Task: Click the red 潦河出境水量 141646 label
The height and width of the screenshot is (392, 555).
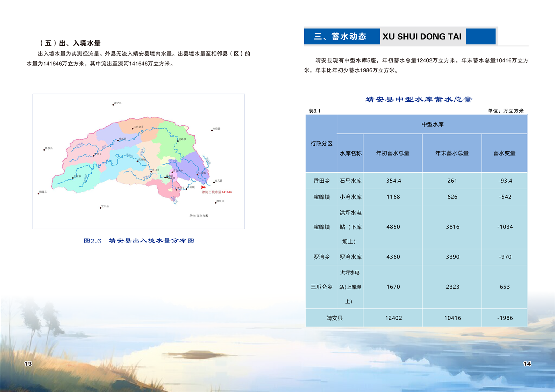Action: click(217, 192)
